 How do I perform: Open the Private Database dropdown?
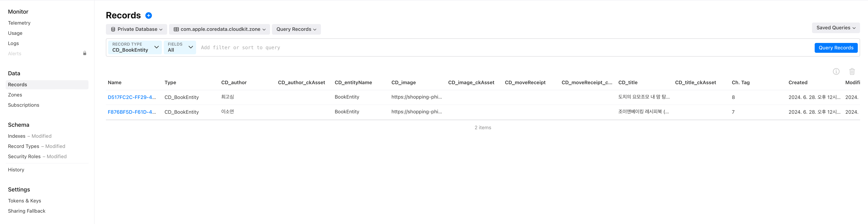[137, 29]
